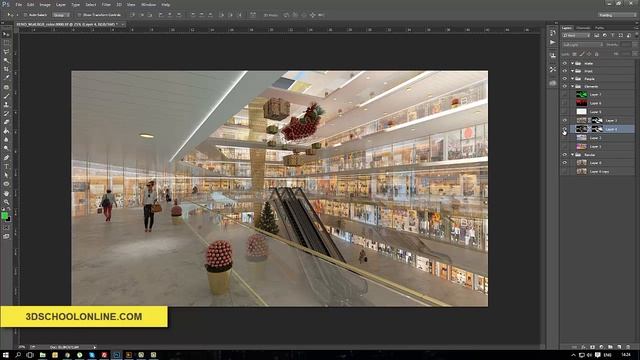Click the background color black swatch
The width and height of the screenshot is (640, 360).
point(9,220)
